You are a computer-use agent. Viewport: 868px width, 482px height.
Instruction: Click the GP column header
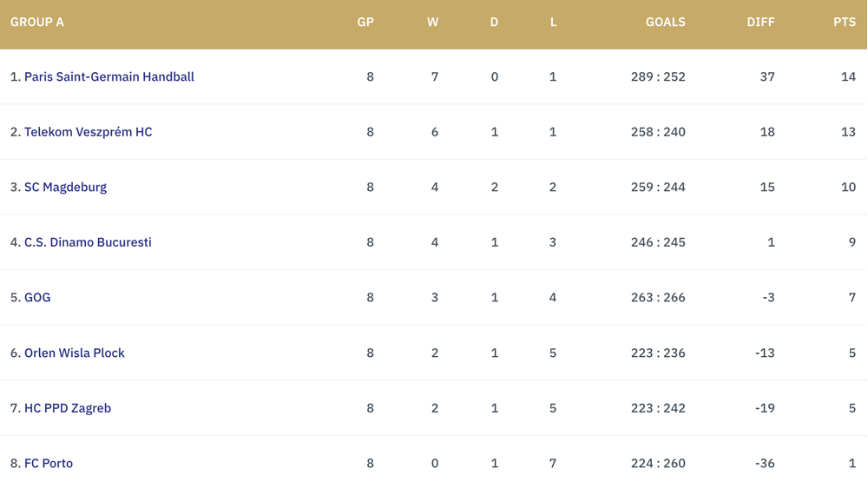(x=365, y=23)
